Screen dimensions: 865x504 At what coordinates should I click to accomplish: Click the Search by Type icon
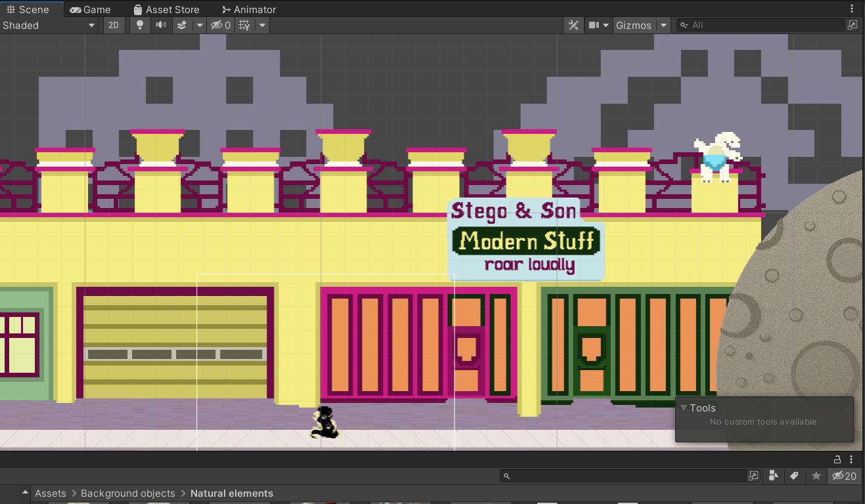(x=774, y=476)
